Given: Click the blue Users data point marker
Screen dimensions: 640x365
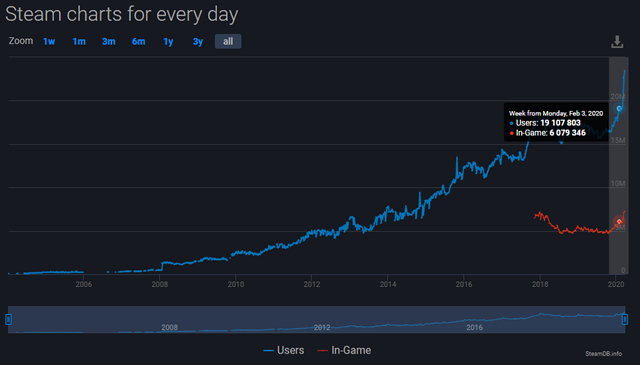Looking at the screenshot, I should [x=619, y=109].
